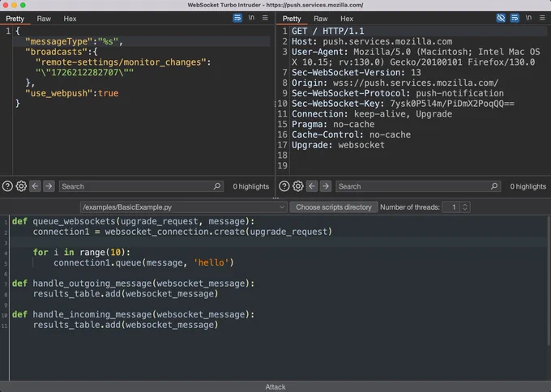
Task: Click the Sec-WebSocket-Key header line
Action: point(403,104)
